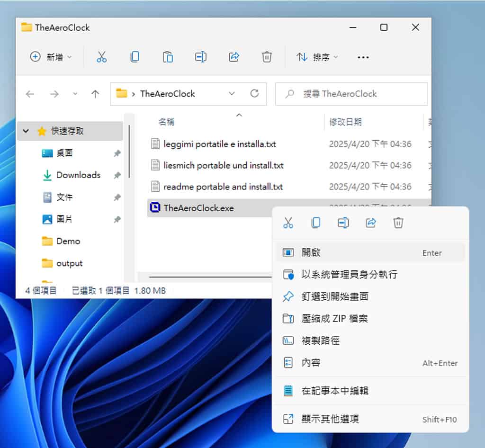Open 圖片 in navigation pane
Image resolution: width=485 pixels, height=448 pixels.
coord(64,219)
